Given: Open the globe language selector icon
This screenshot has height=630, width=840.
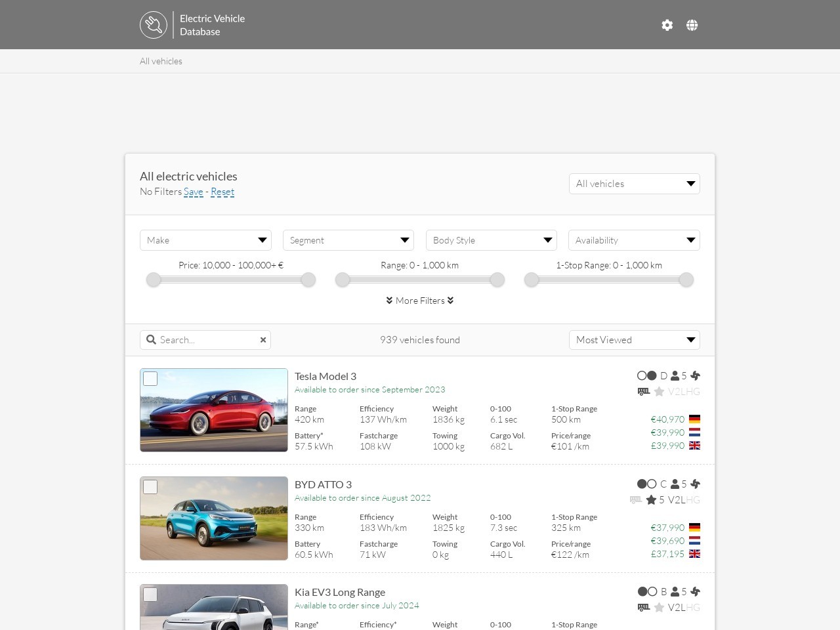Looking at the screenshot, I should coord(692,25).
